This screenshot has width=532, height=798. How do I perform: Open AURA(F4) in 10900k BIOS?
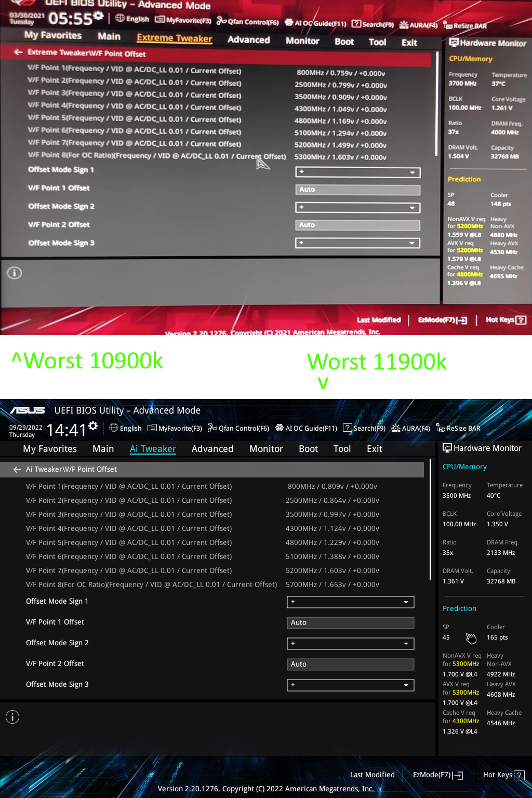pos(418,25)
